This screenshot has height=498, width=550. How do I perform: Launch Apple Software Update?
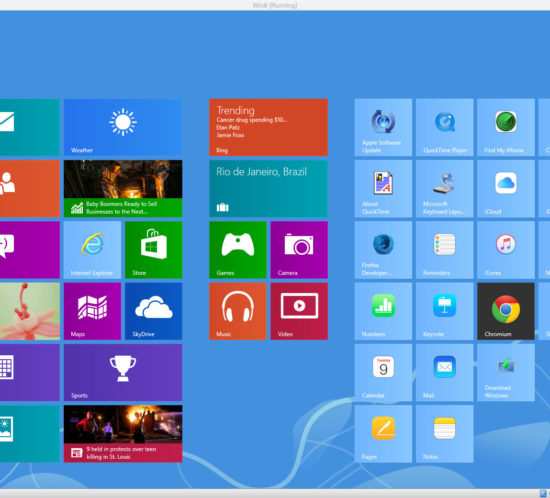coord(383,127)
